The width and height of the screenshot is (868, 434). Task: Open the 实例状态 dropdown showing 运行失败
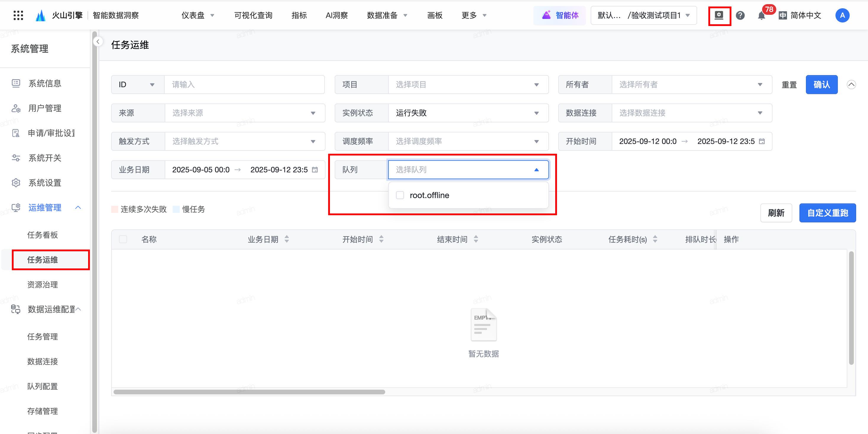coord(468,113)
